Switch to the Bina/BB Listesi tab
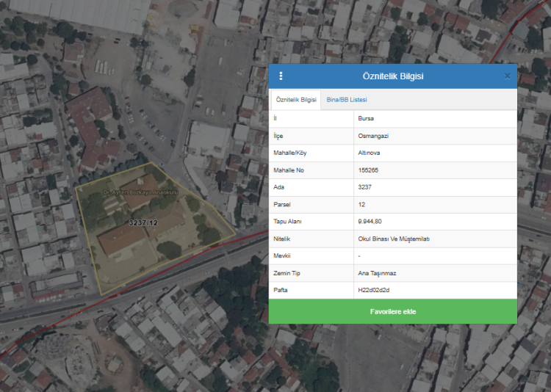This screenshot has width=551, height=392. click(x=347, y=100)
